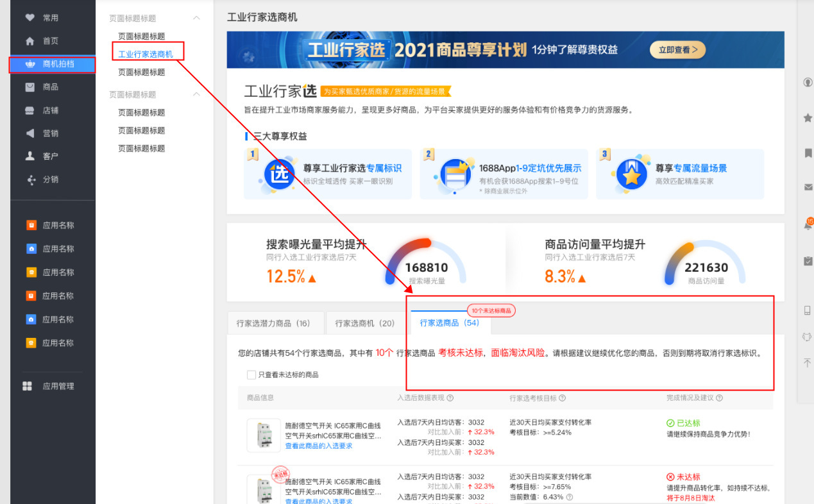Click the first product thumbnail image
The height and width of the screenshot is (504, 814).
point(263,435)
